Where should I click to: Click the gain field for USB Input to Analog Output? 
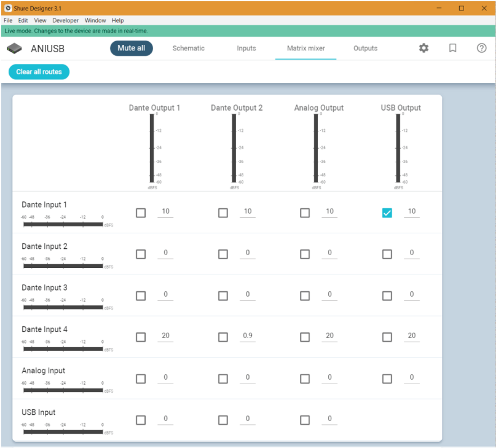coord(329,420)
